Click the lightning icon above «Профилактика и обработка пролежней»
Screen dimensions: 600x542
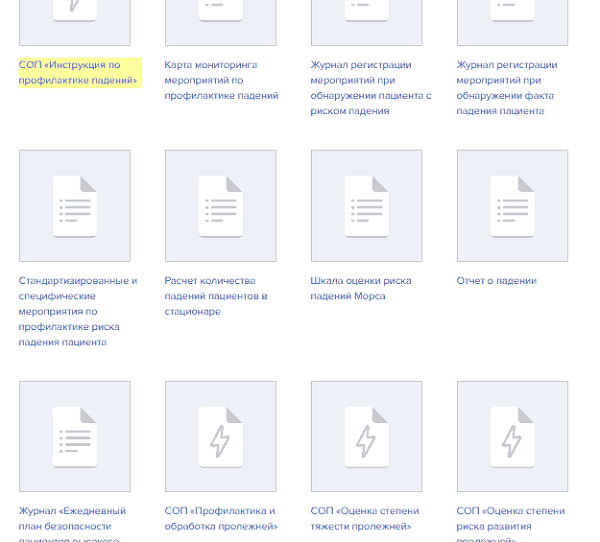pyautogui.click(x=220, y=437)
